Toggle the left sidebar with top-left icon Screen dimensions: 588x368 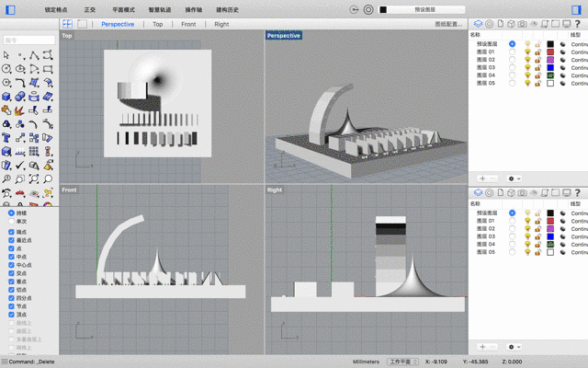click(x=10, y=10)
